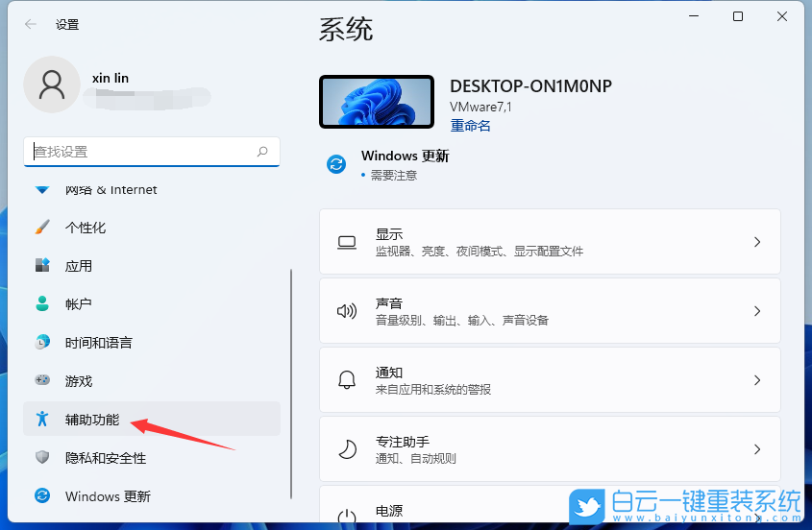Viewport: 812px width, 530px height.
Task: Click the 应用 apps icon
Action: 42,265
